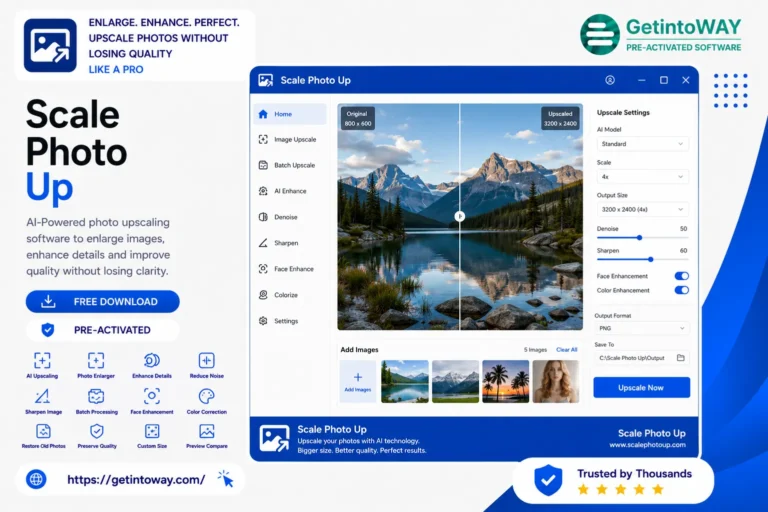Click the user account icon in title bar
Image resolution: width=768 pixels, height=512 pixels.
click(610, 80)
